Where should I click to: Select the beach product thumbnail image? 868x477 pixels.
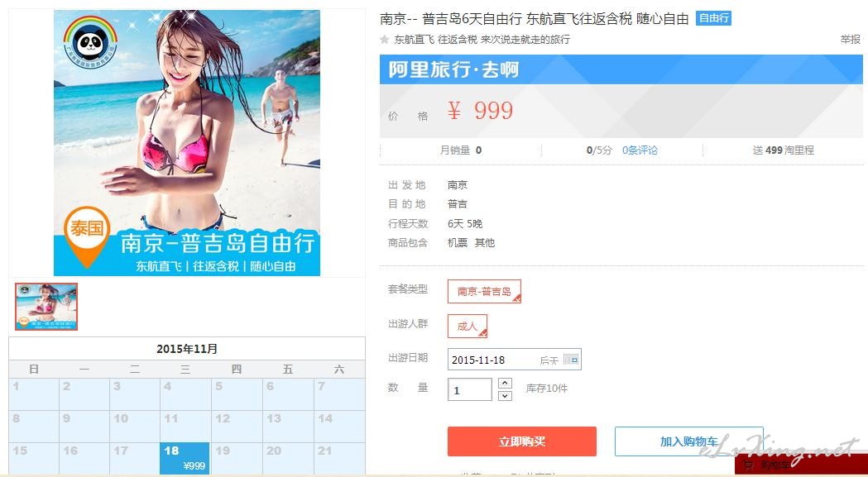[46, 307]
